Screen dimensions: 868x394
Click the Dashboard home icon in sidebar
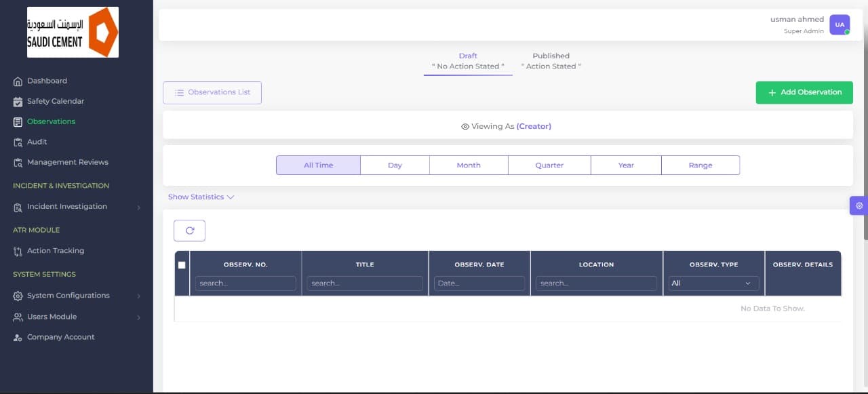[18, 81]
